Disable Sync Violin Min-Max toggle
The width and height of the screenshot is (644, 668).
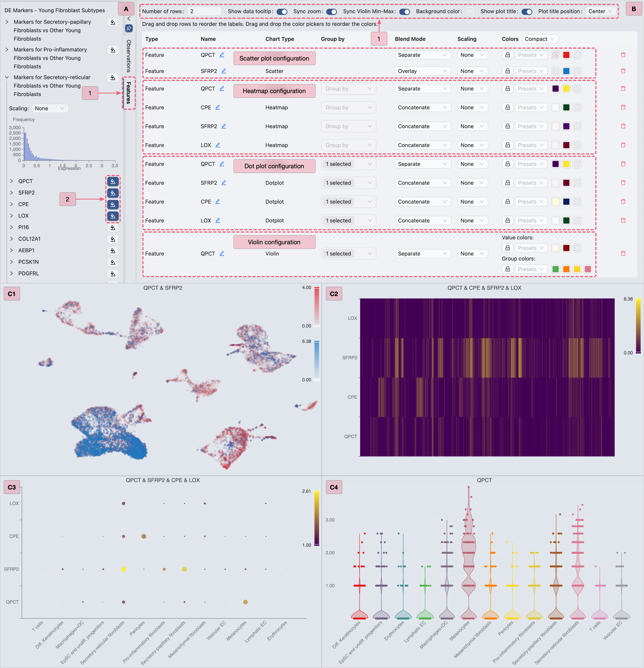click(405, 12)
